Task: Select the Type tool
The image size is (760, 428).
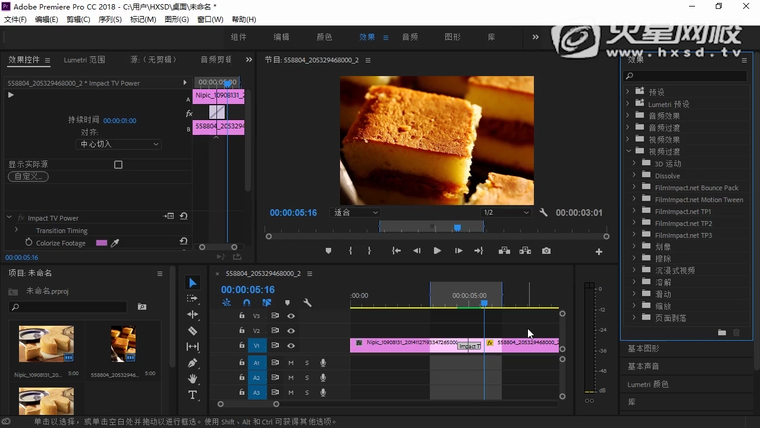Action: (193, 395)
